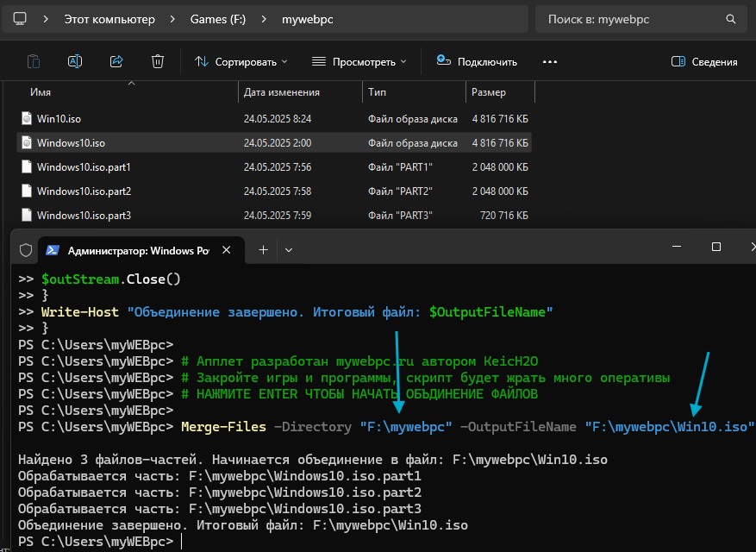Click the computer icon in address bar
This screenshot has height=552, width=756.
20,19
